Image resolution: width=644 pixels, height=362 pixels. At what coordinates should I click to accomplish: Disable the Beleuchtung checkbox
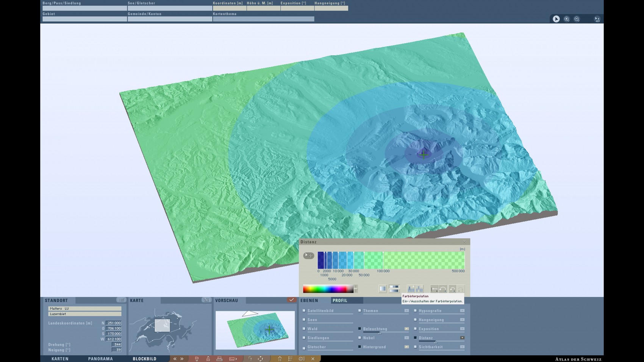360,329
